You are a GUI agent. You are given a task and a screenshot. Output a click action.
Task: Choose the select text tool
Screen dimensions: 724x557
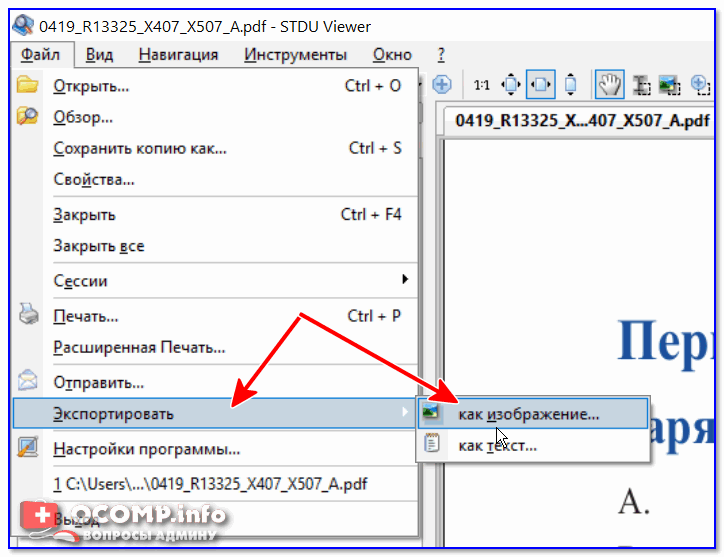pyautogui.click(x=640, y=86)
